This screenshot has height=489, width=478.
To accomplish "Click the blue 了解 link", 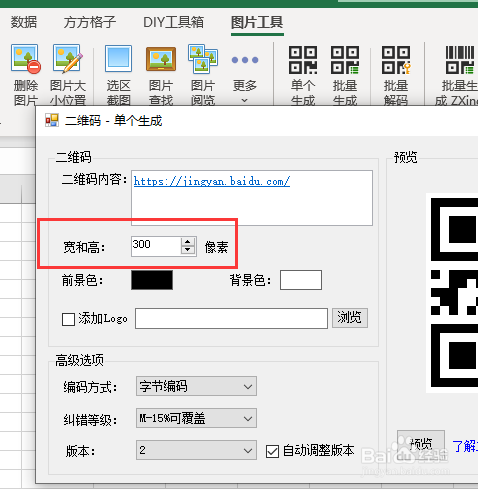I will pos(465,446).
